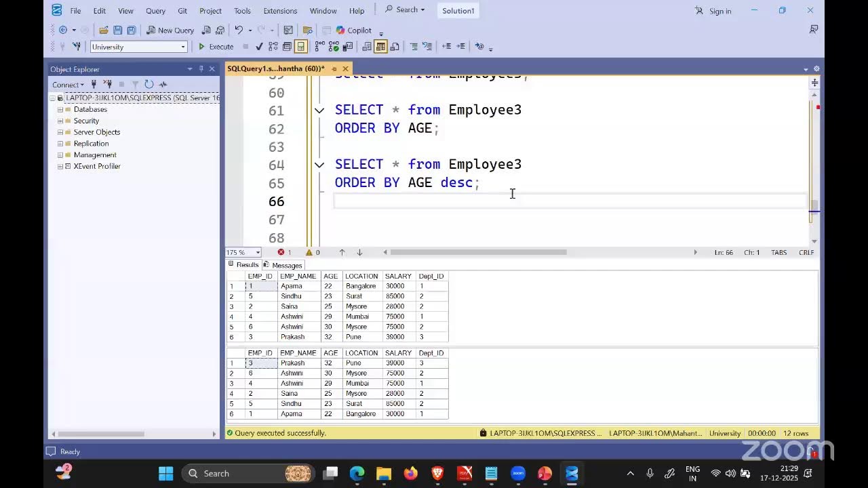Collapse the SELECT block at line 61

(x=319, y=110)
